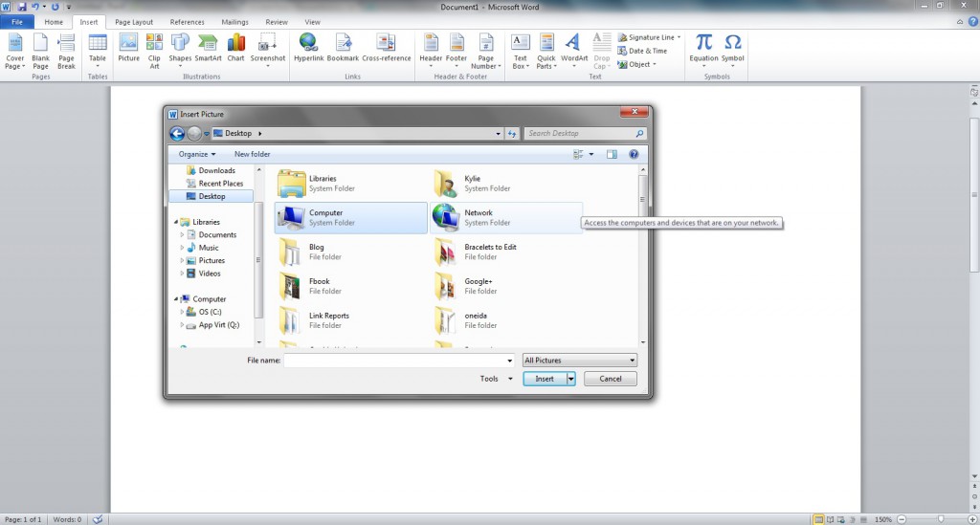This screenshot has height=525, width=980.
Task: Open the Table insert menu
Action: (x=98, y=52)
